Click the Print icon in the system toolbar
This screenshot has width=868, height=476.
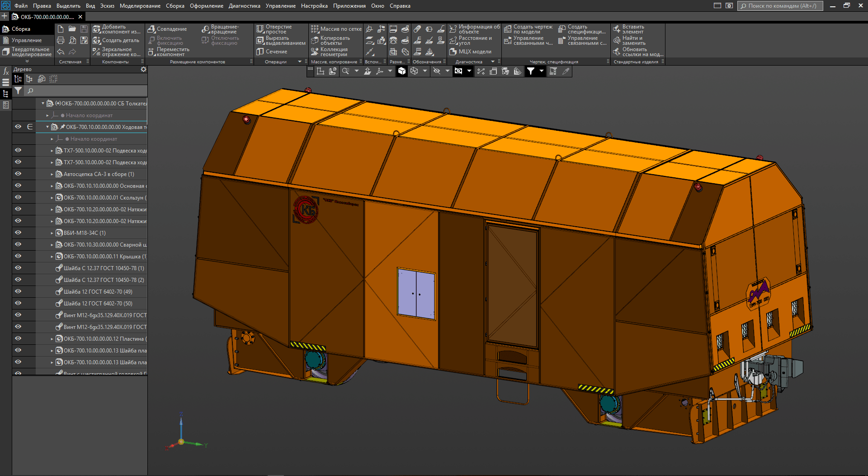point(61,40)
